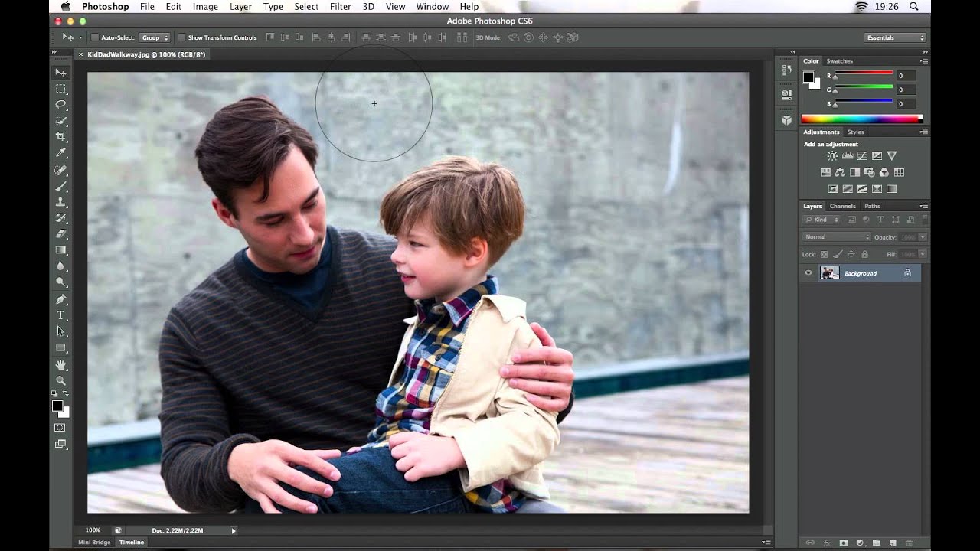This screenshot has height=551, width=980.
Task: Expand the status bar info arrow
Action: (234, 530)
